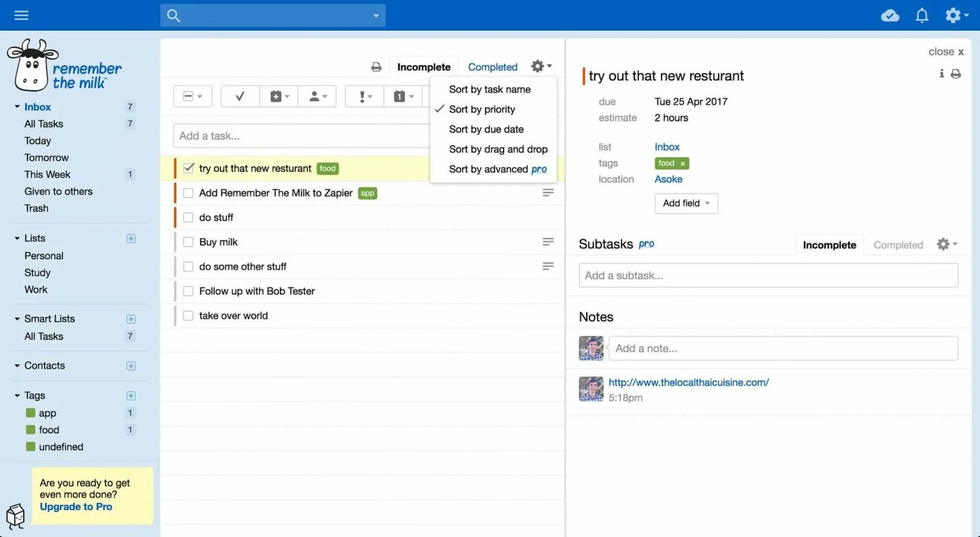
Task: Open the give task to contact button
Action: 317,96
